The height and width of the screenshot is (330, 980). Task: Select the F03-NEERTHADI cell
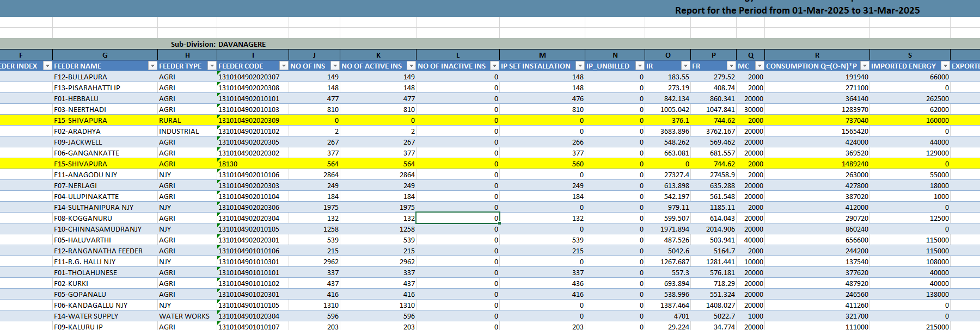point(105,109)
